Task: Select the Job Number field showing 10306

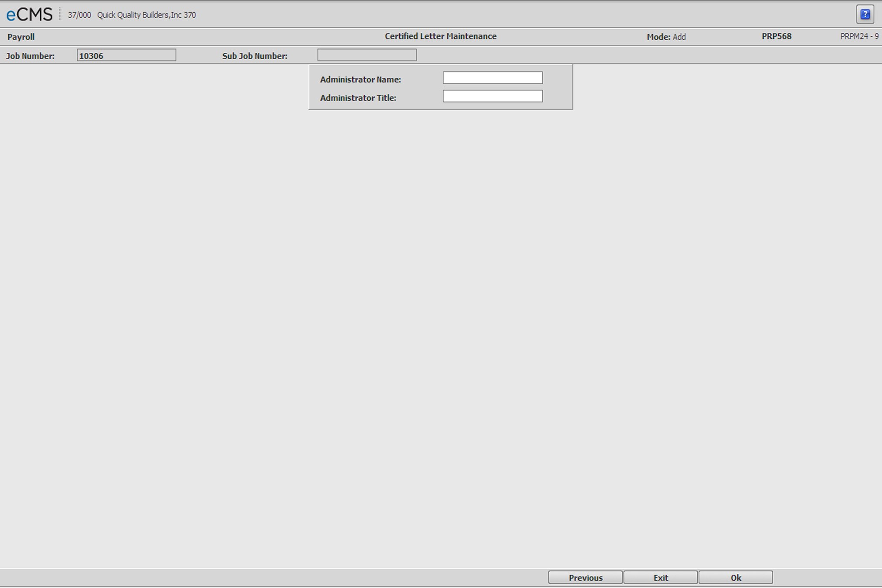Action: [x=127, y=55]
